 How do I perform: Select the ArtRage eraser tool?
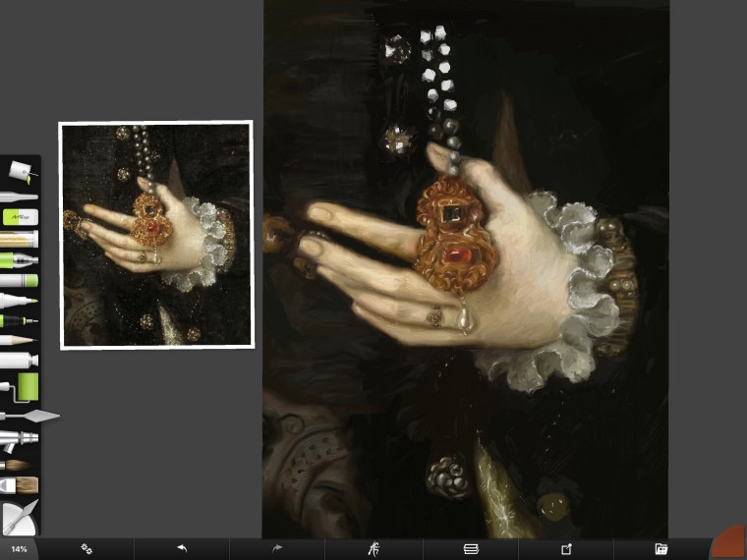pyautogui.click(x=21, y=217)
